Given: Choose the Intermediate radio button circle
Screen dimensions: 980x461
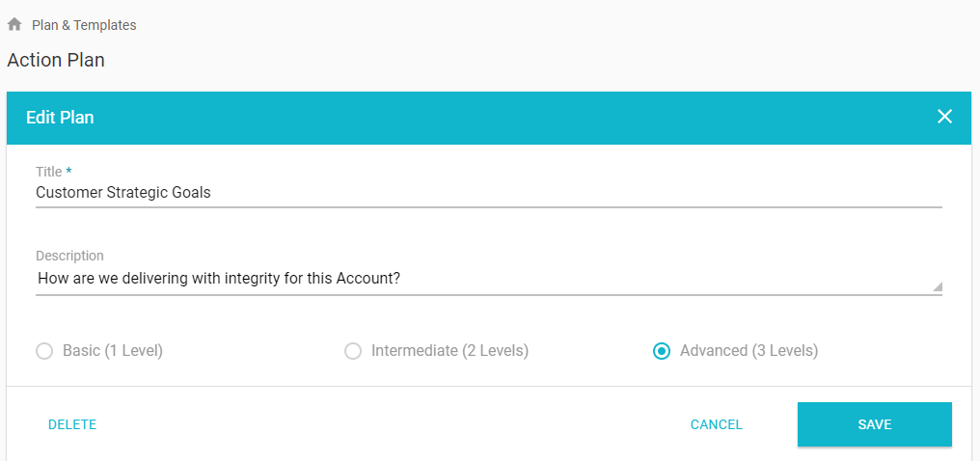Looking at the screenshot, I should coord(353,351).
